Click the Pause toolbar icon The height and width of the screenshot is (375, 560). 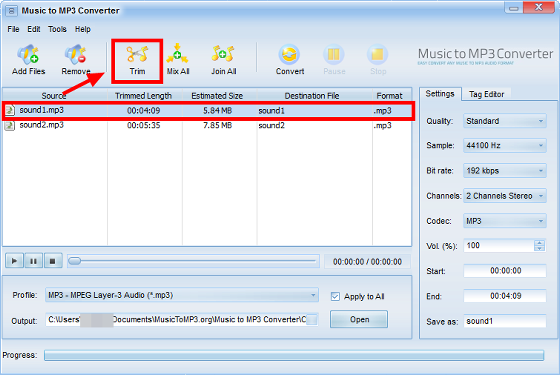click(x=334, y=59)
